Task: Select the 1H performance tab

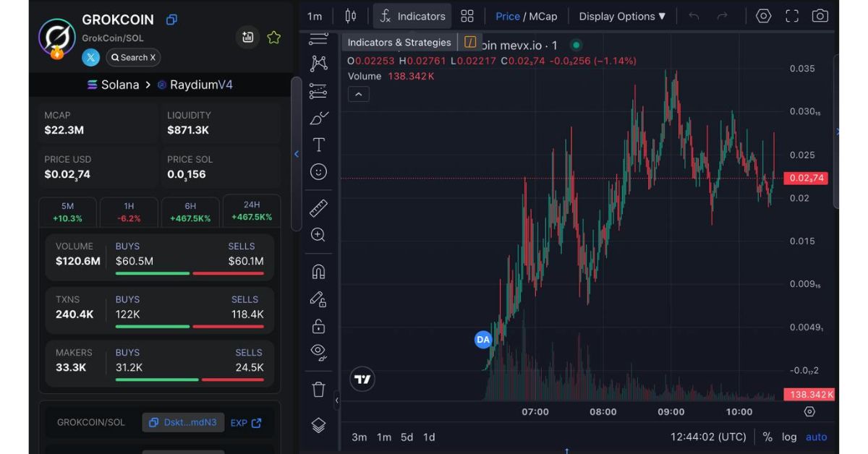Action: [129, 212]
